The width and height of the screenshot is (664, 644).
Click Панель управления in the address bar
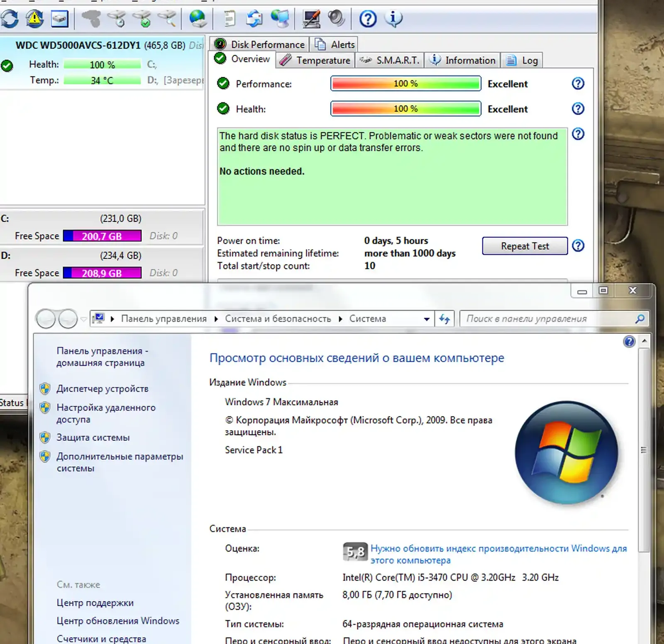tap(164, 318)
